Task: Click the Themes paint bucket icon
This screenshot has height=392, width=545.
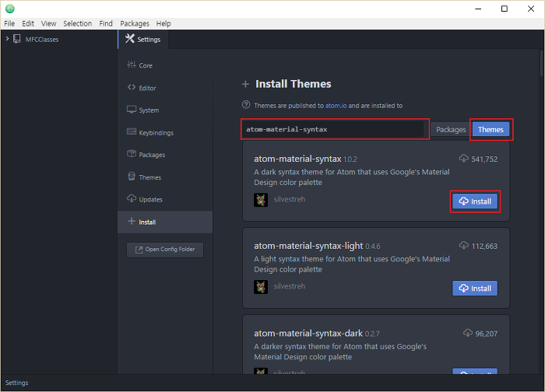Action: tap(132, 177)
